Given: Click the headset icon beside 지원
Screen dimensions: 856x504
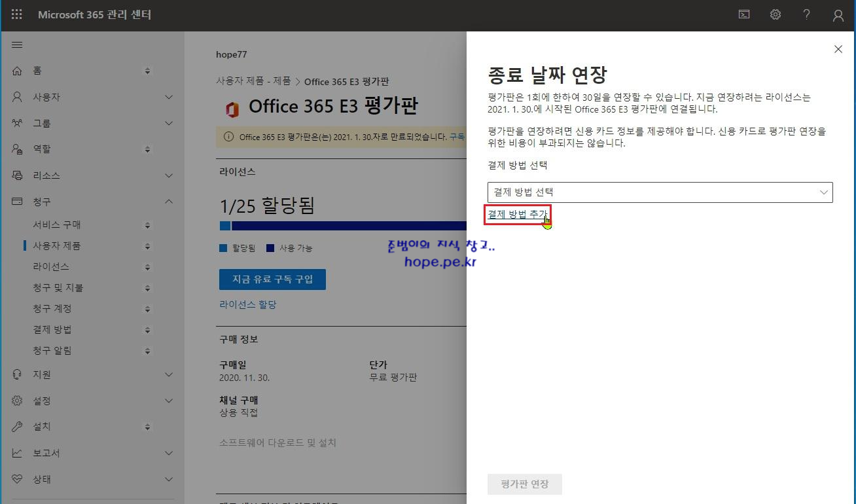Looking at the screenshot, I should pos(18,374).
